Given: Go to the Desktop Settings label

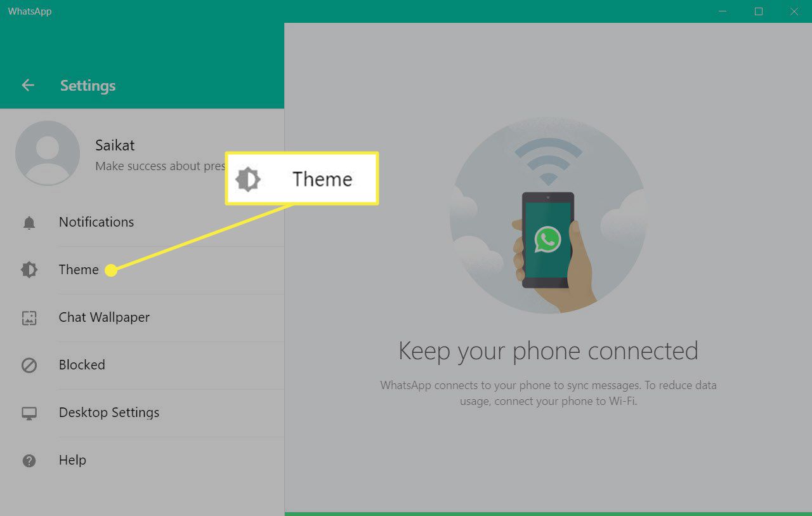Looking at the screenshot, I should (109, 413).
